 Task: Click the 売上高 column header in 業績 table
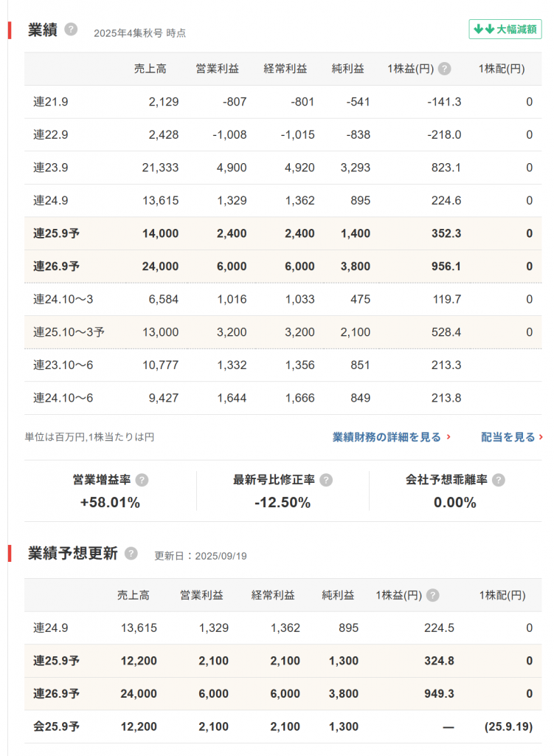[x=150, y=69]
